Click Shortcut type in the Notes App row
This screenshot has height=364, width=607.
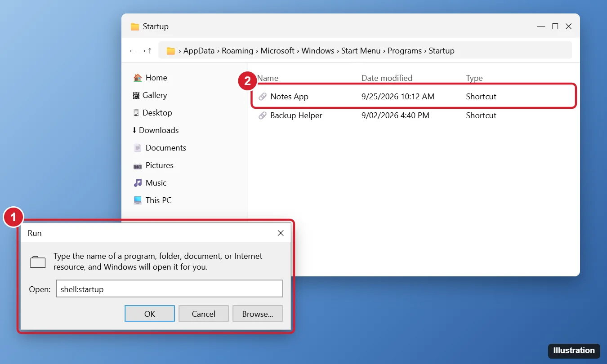tap(481, 97)
